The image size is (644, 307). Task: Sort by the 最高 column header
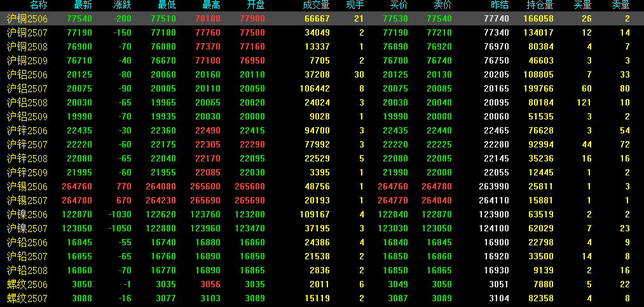212,5
